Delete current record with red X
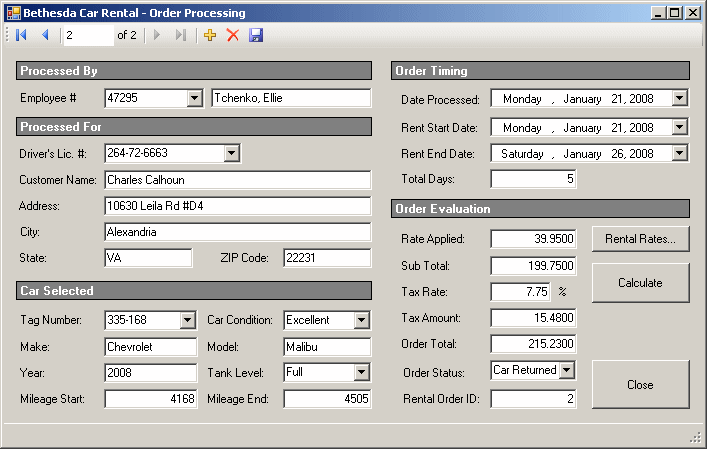 tap(233, 35)
